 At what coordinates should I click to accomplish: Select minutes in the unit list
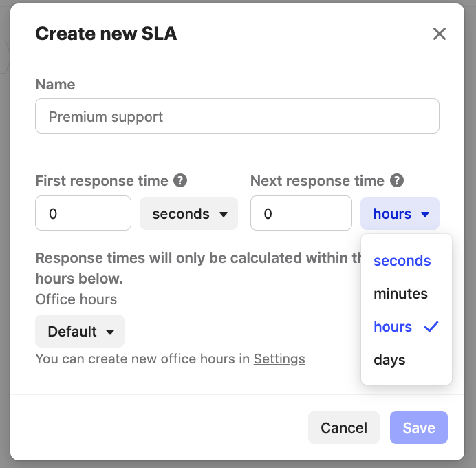coord(400,294)
